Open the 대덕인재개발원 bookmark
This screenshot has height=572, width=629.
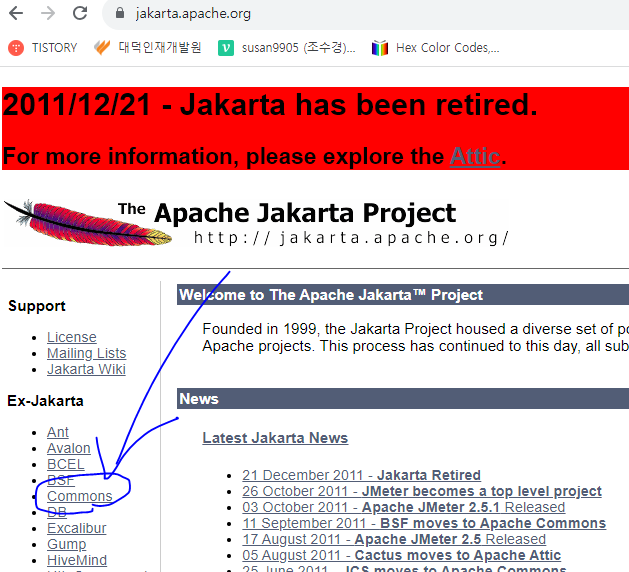147,48
